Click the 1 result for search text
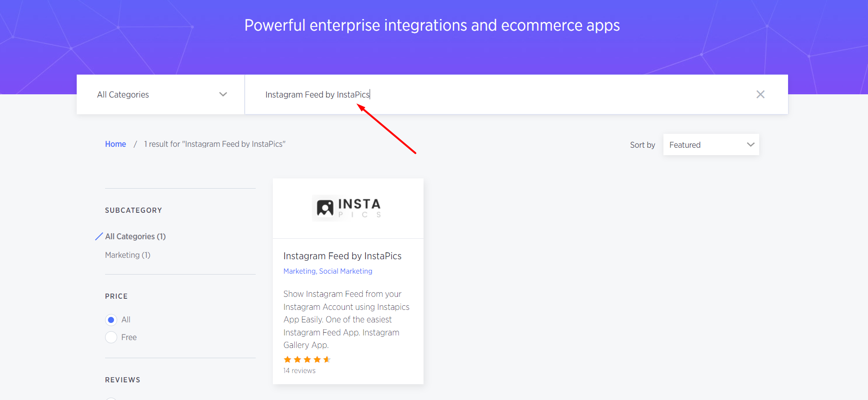Image resolution: width=868 pixels, height=400 pixels. click(215, 144)
